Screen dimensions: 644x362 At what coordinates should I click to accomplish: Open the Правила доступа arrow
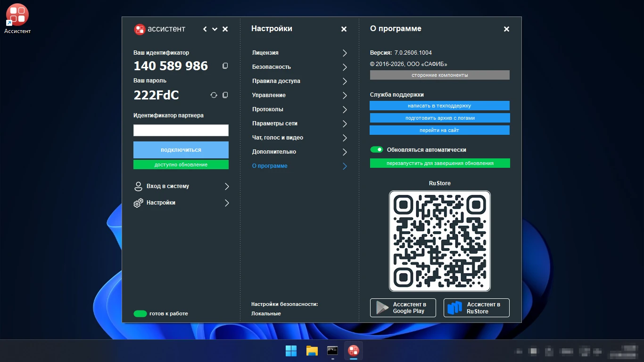(x=345, y=81)
